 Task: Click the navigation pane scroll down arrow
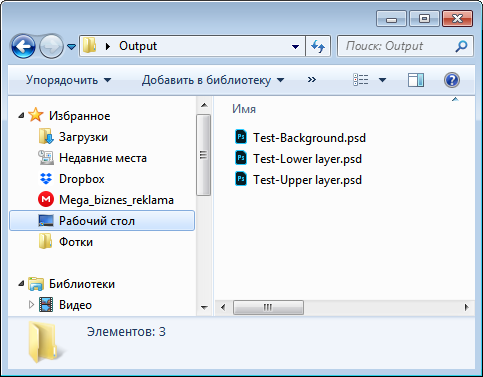point(204,307)
